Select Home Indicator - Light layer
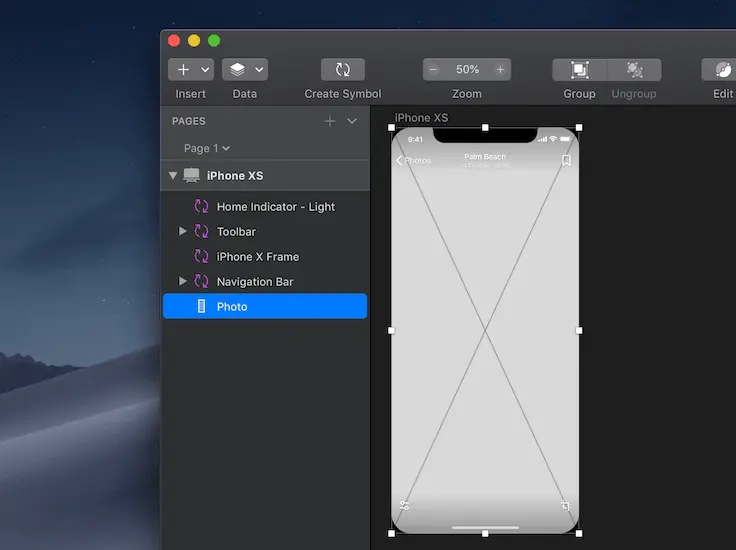Viewport: 736px width, 550px height. [x=265, y=206]
